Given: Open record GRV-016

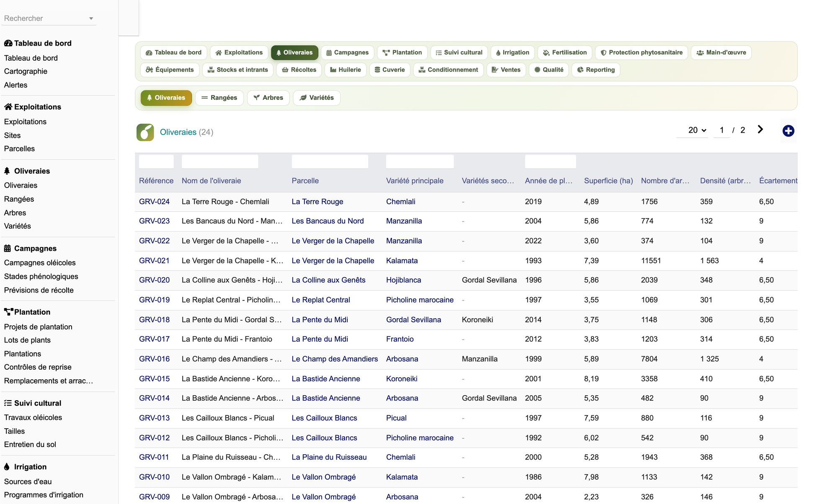Looking at the screenshot, I should pyautogui.click(x=154, y=359).
